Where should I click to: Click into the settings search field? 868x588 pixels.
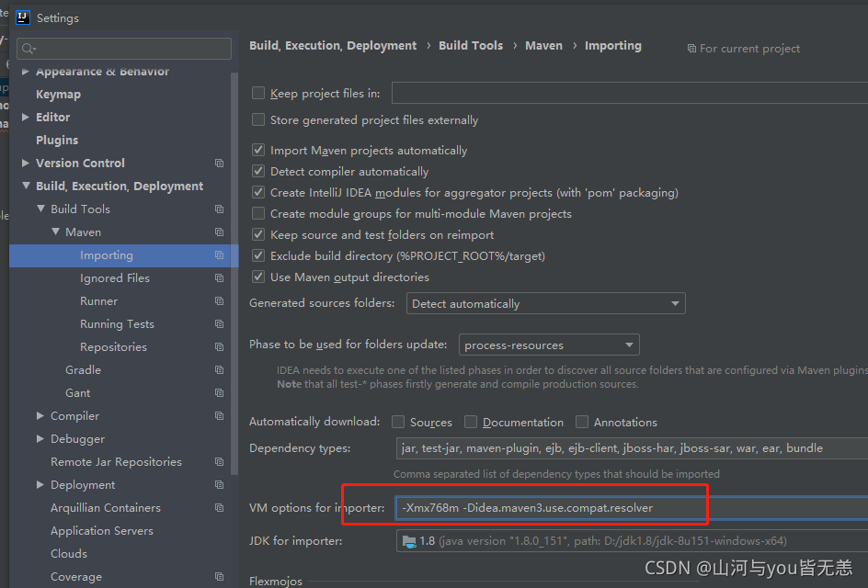pyautogui.click(x=124, y=49)
